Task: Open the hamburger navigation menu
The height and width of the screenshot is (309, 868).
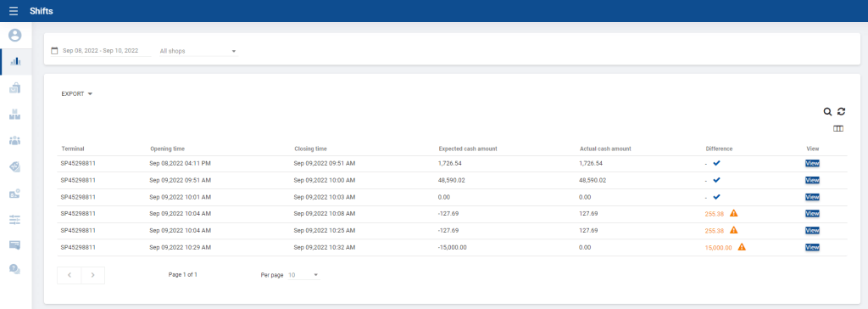Action: tap(14, 11)
